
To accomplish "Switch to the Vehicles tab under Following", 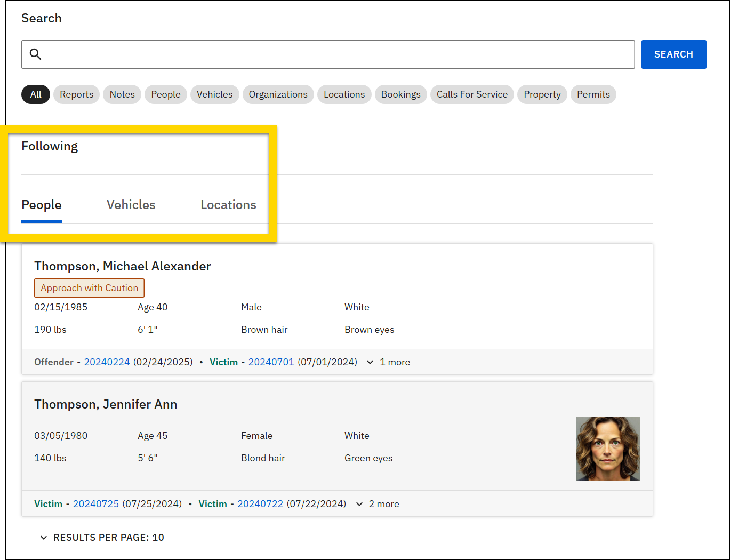I will click(x=131, y=205).
